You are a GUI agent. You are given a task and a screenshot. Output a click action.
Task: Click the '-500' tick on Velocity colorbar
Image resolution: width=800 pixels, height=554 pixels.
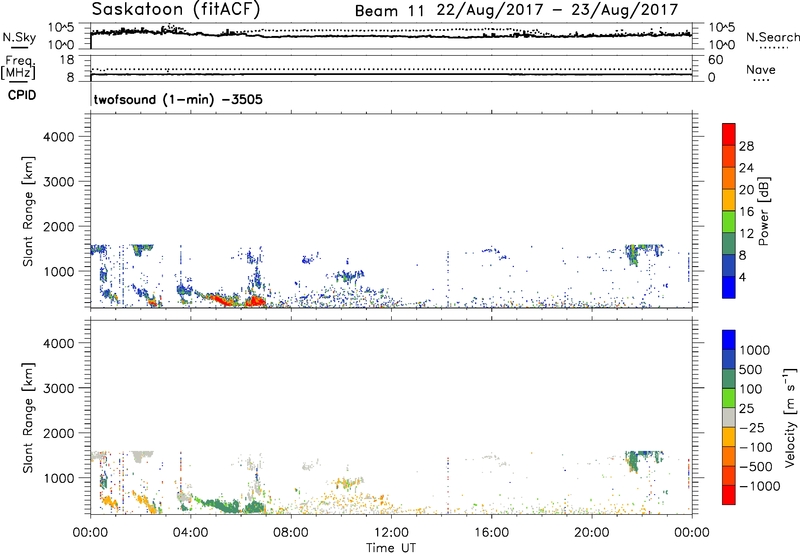tap(756, 467)
